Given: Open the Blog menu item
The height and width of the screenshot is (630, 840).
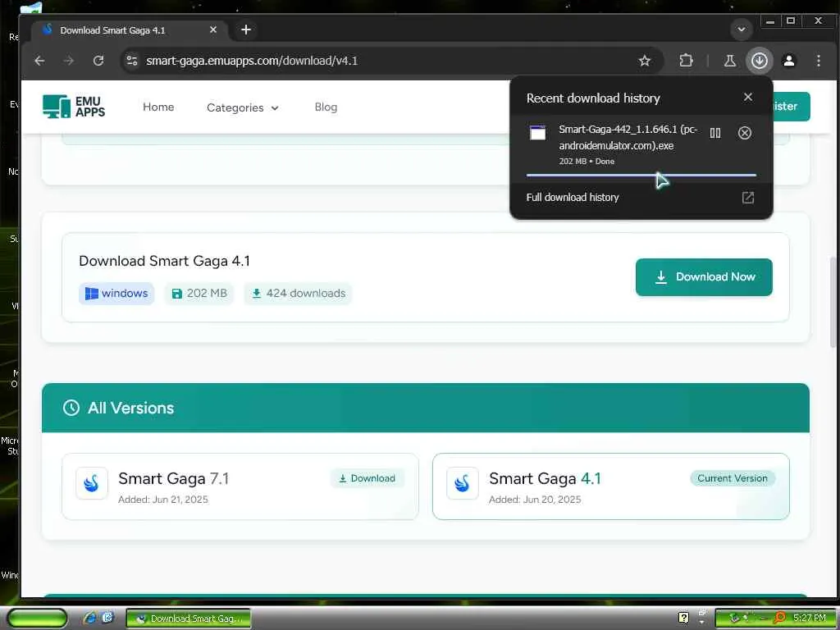Looking at the screenshot, I should pyautogui.click(x=326, y=107).
